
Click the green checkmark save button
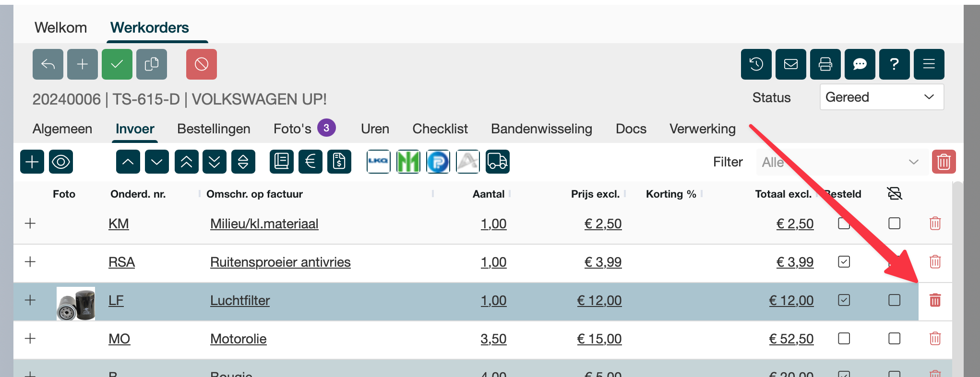pyautogui.click(x=117, y=64)
